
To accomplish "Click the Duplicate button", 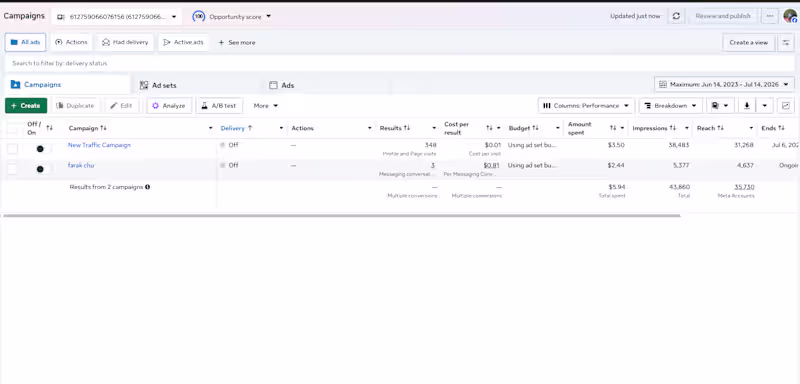I will pos(76,106).
